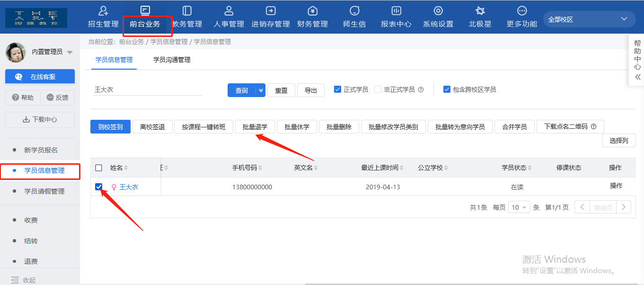Open 教务管理 module in top bar

[x=187, y=17]
